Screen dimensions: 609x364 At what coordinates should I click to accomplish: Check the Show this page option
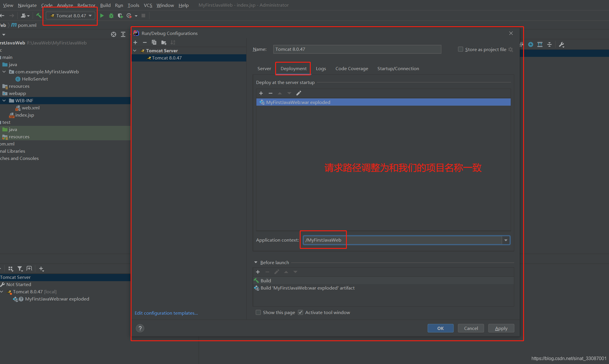[x=258, y=312]
